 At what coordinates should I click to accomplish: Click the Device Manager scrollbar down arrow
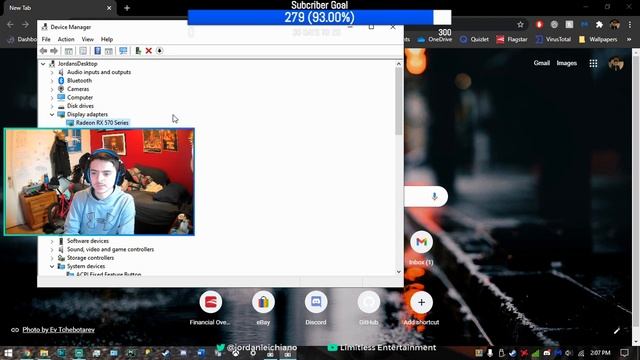click(399, 272)
